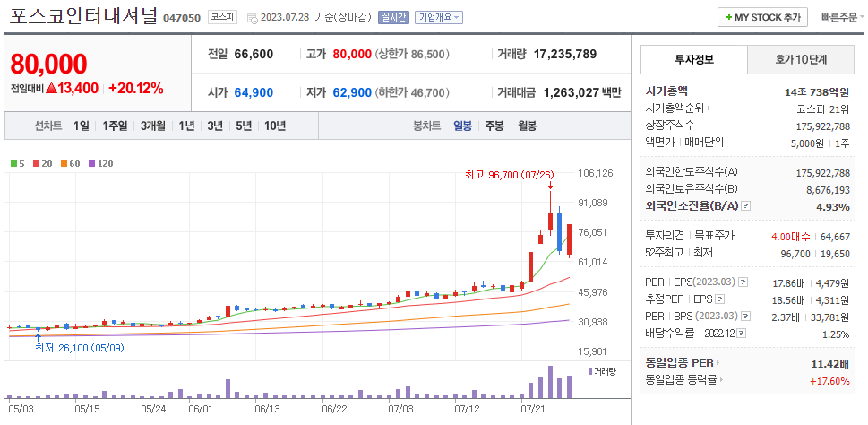The height and width of the screenshot is (425, 868).
Task: Click the 최고 96,700 (07/26) chart marker
Action: coord(510,175)
